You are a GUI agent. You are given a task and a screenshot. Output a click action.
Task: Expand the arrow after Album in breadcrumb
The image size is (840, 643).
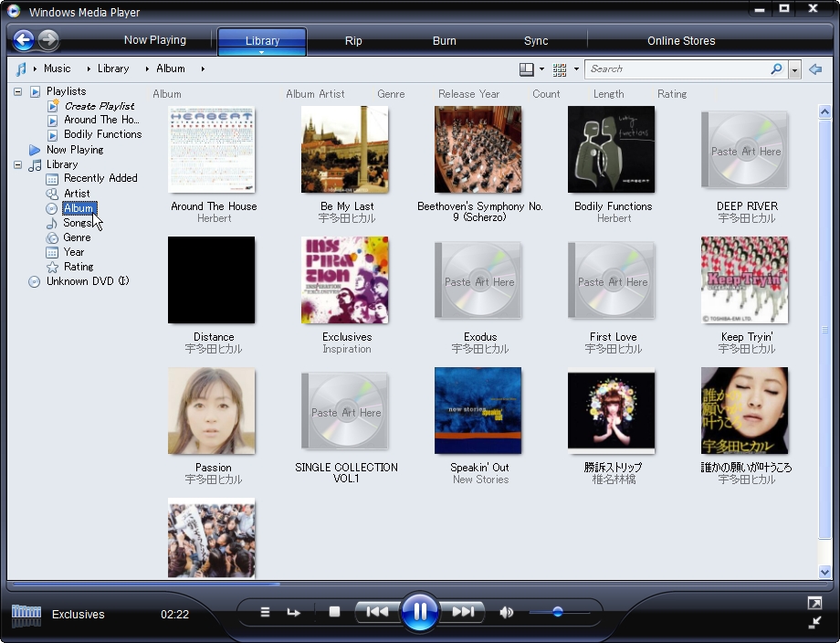tap(203, 69)
